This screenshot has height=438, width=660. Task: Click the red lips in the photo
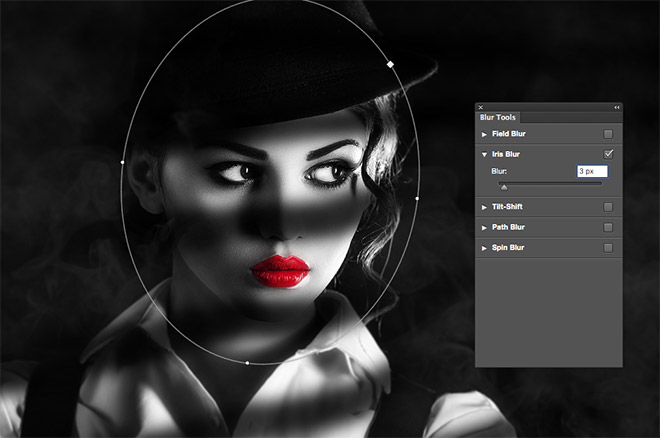point(279,270)
